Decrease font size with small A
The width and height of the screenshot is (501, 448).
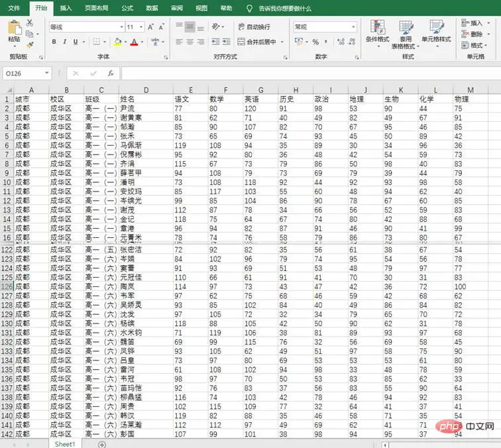pyautogui.click(x=161, y=27)
